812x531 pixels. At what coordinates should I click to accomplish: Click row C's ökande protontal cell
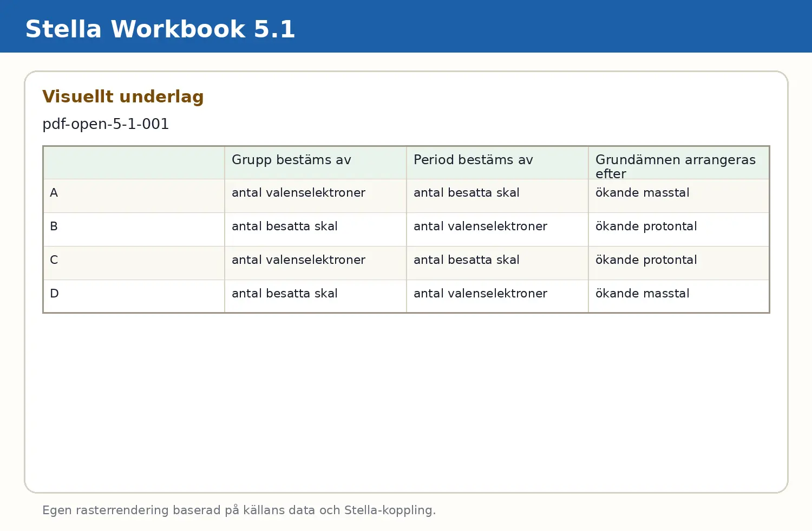click(679, 263)
